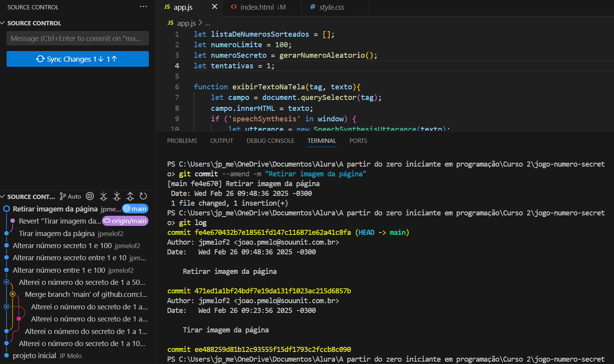
Task: Open the DEBUG CONSOLE panel tab
Action: (x=270, y=140)
